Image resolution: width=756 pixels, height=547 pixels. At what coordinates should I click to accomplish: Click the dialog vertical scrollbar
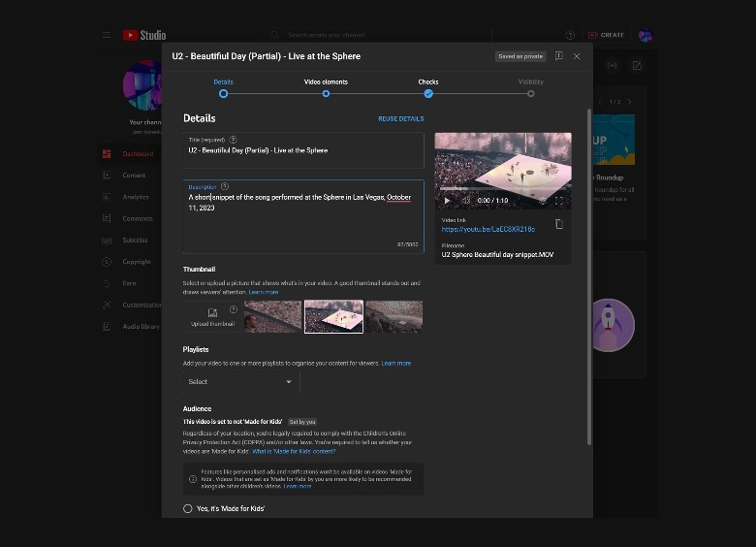(588, 277)
